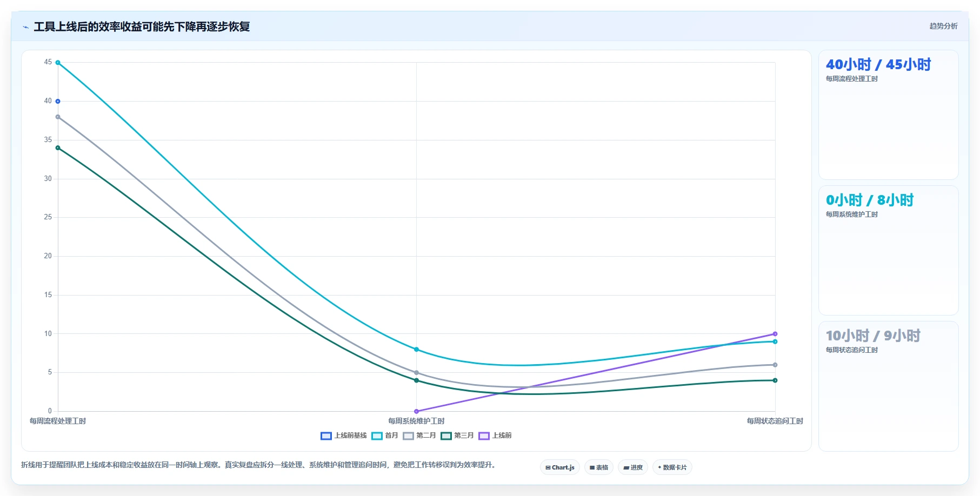
Task: Click the 第三月 legend label text
Action: coord(464,435)
